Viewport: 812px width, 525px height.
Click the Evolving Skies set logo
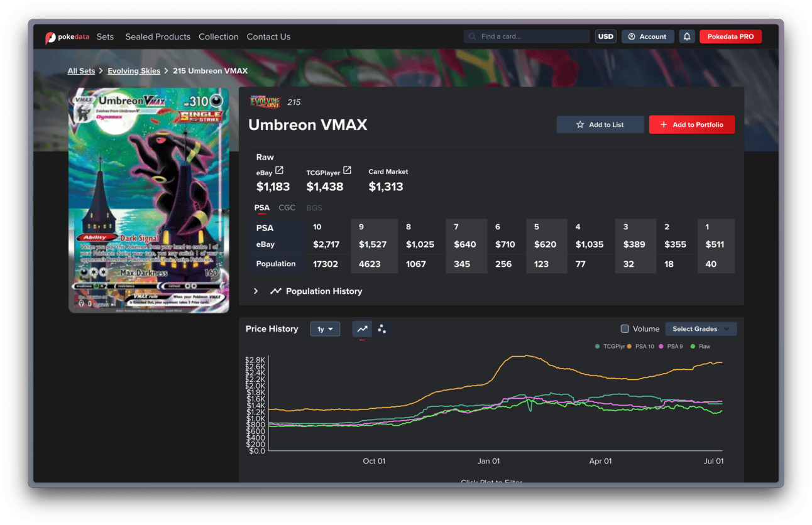click(265, 102)
